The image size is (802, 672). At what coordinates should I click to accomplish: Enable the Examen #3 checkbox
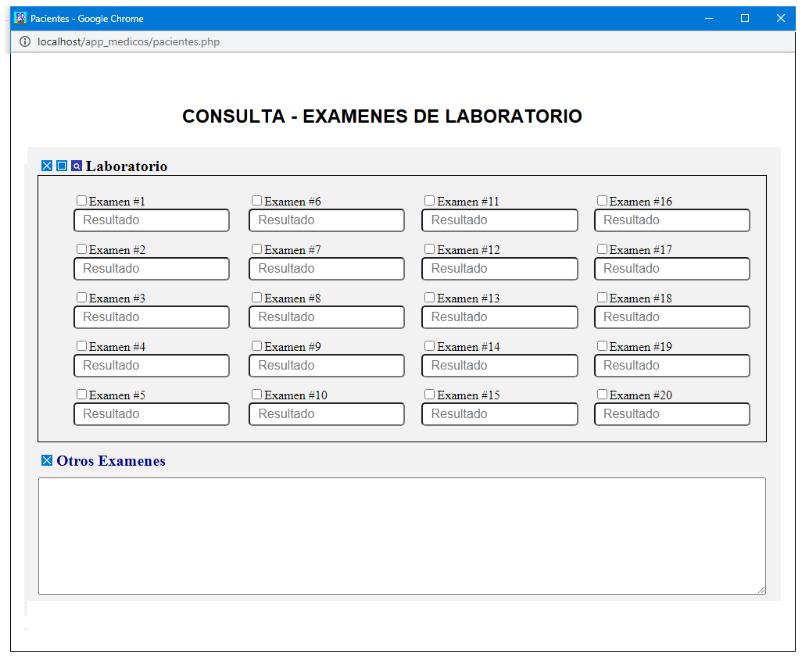[81, 297]
